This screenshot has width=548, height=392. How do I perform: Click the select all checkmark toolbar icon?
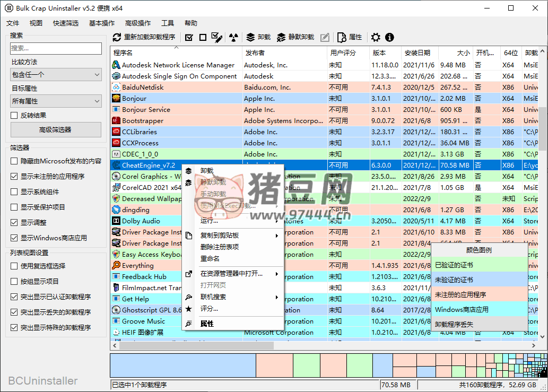[x=189, y=37]
